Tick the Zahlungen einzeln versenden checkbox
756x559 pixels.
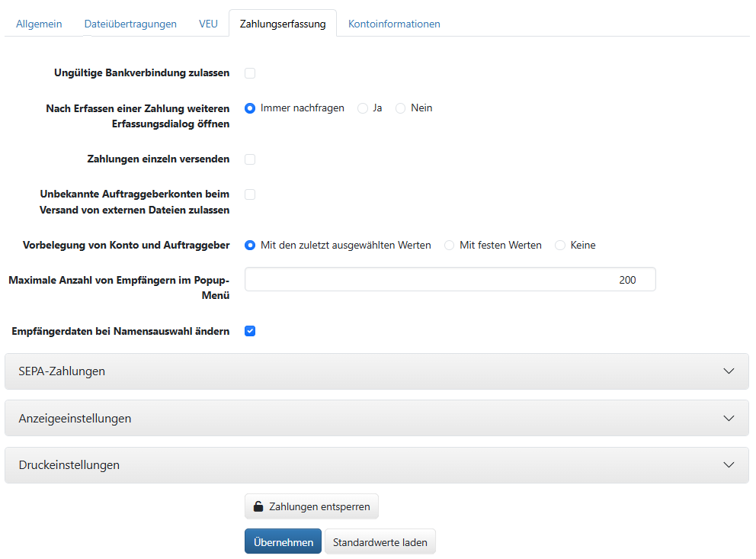pos(250,159)
